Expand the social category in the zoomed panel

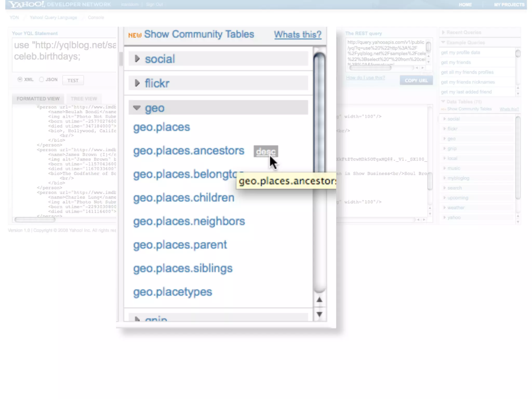pyautogui.click(x=218, y=59)
